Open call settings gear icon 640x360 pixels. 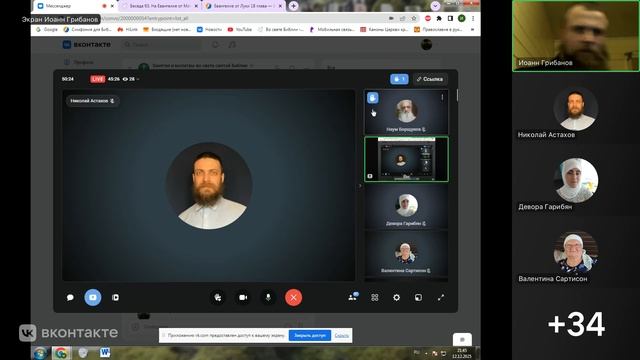point(396,298)
